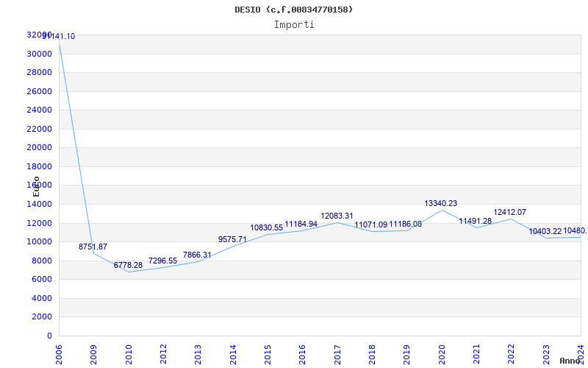Select the 10403.22 data label

pos(545,231)
